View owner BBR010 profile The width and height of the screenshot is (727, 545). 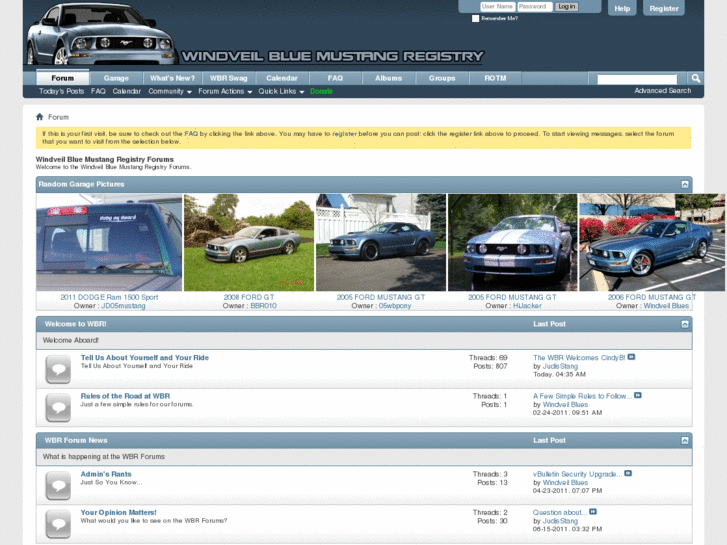[x=263, y=306]
